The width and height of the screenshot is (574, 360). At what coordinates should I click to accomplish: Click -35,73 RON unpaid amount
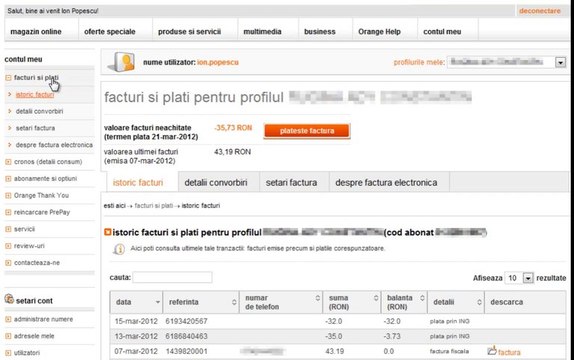(x=233, y=128)
